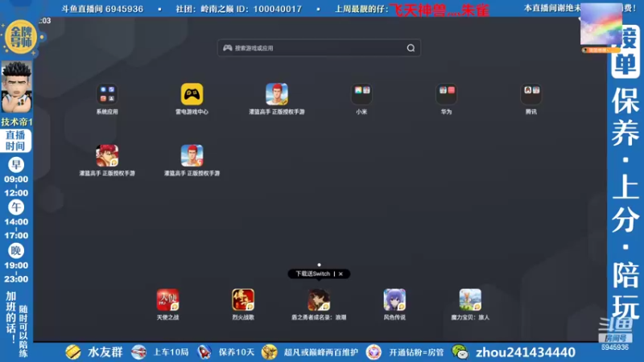The height and width of the screenshot is (362, 644).
Task: Click the 金牌导师 badge
Action: click(21, 37)
